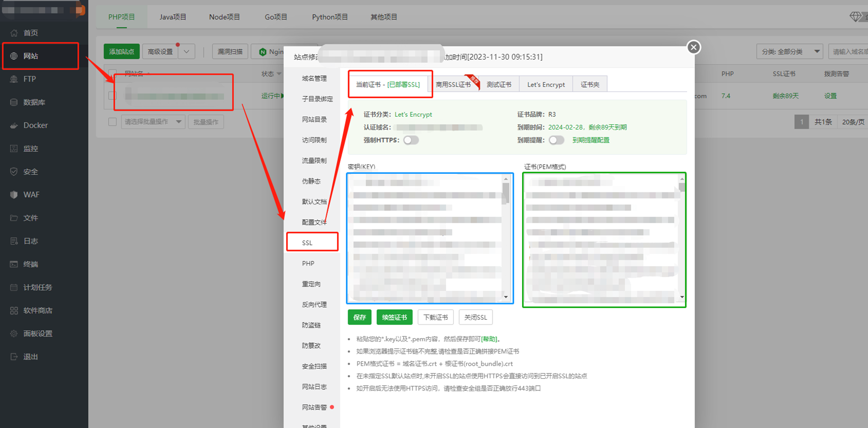Screen dimensions: 868x428
Task: Select the Java project tab
Action: pyautogui.click(x=172, y=17)
